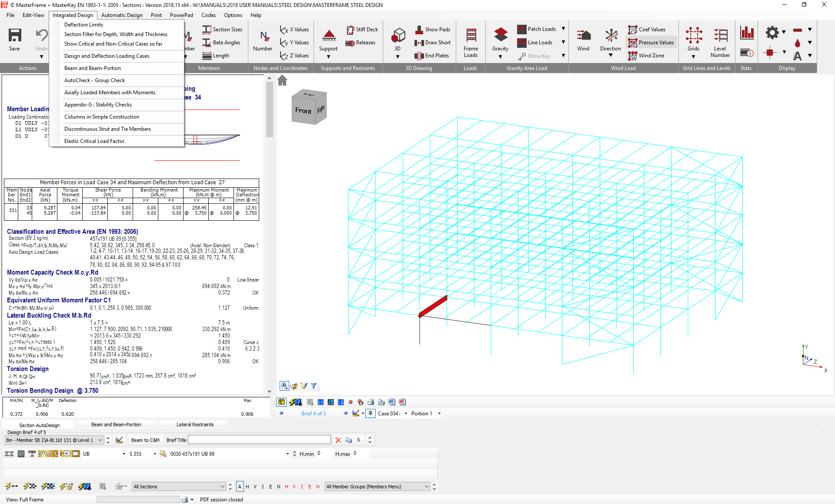Click the red delete brief X icon
The width and height of the screenshot is (835, 504).
pos(338,440)
